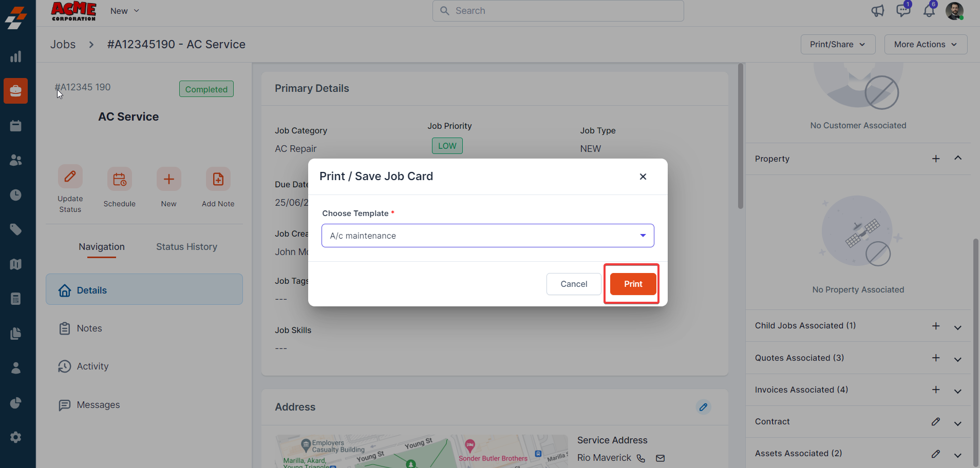Click the announcements megaphone icon

coord(877,11)
